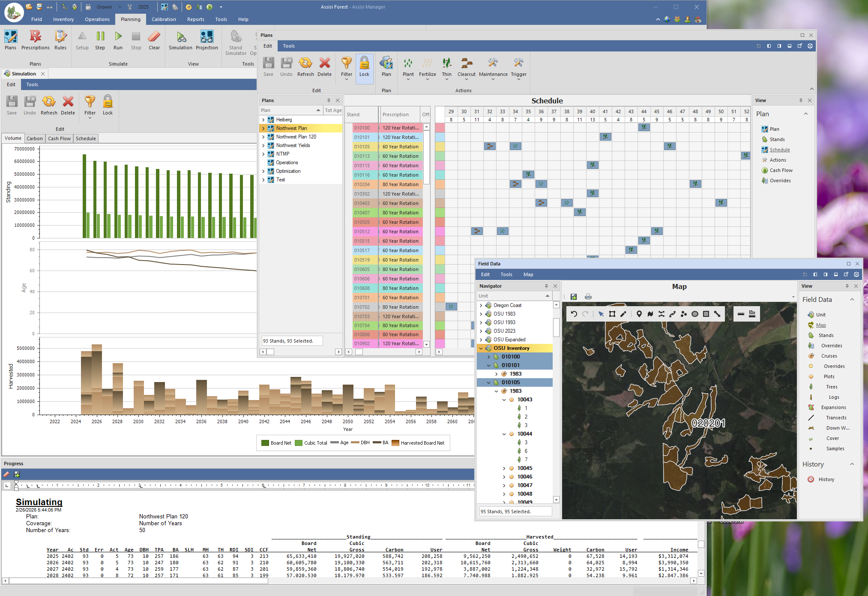Open the Calibration ribbon tab
This screenshot has height=596, width=868.
coord(164,19)
